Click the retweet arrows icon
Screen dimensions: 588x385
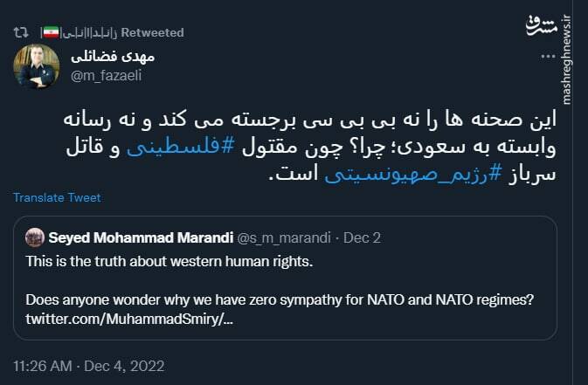21,32
